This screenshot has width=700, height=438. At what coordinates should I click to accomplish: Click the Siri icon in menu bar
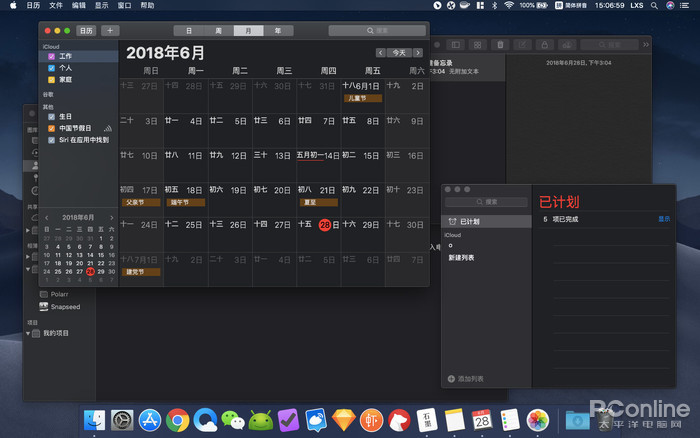tap(670, 5)
